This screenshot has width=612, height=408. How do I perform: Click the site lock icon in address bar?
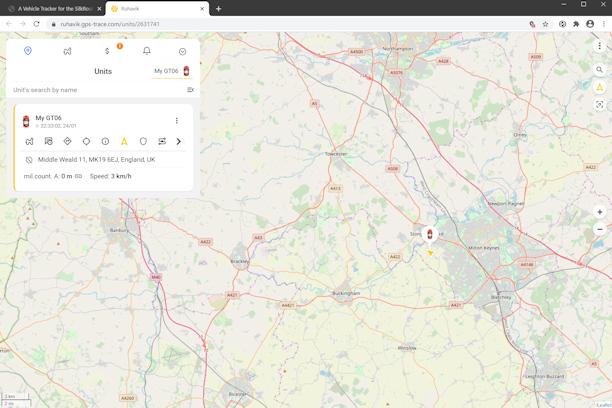53,24
